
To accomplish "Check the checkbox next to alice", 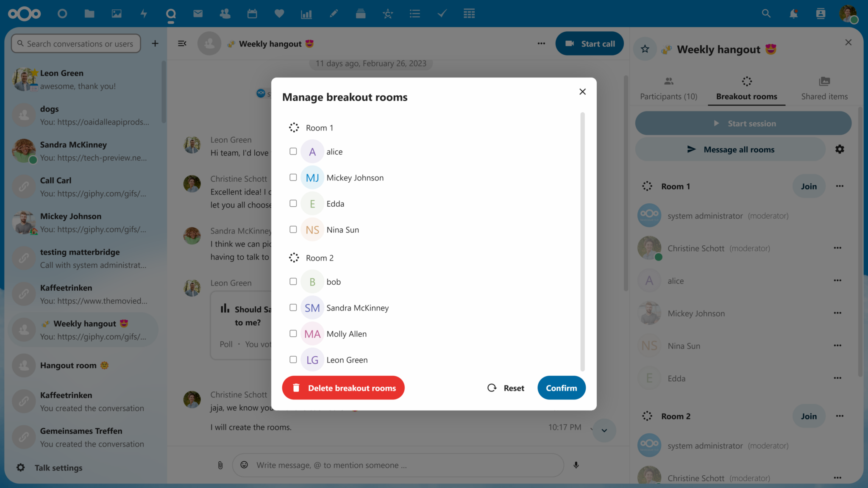I will [x=293, y=151].
